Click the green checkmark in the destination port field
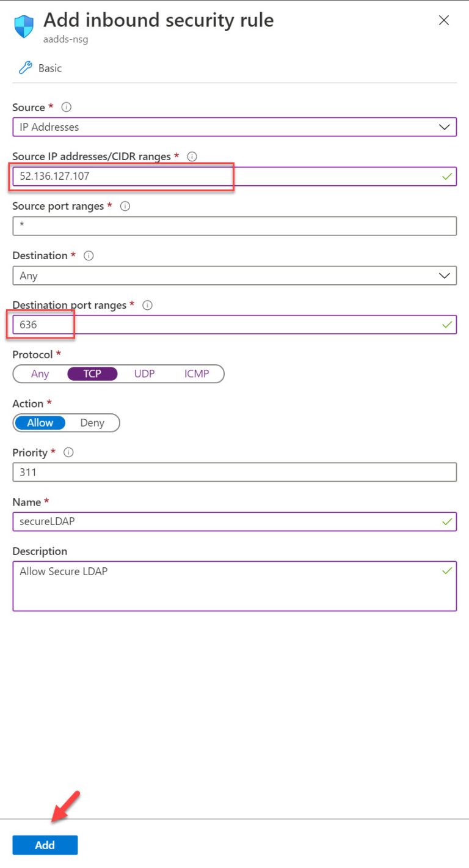This screenshot has width=469, height=868. point(447,324)
